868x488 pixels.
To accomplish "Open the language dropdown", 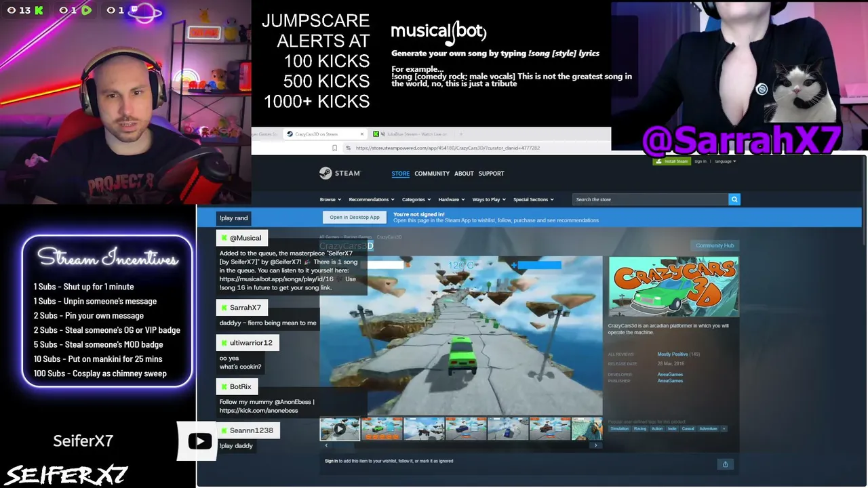I will pyautogui.click(x=725, y=161).
